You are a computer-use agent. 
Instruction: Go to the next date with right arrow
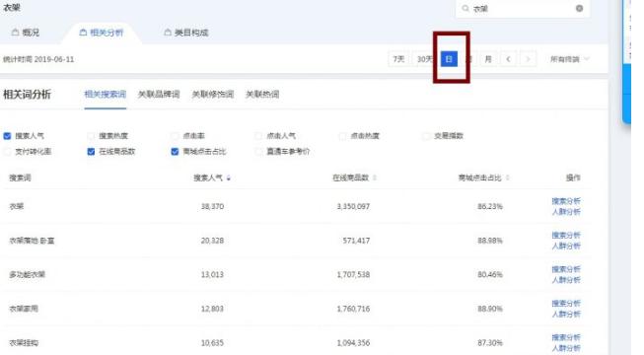click(528, 59)
